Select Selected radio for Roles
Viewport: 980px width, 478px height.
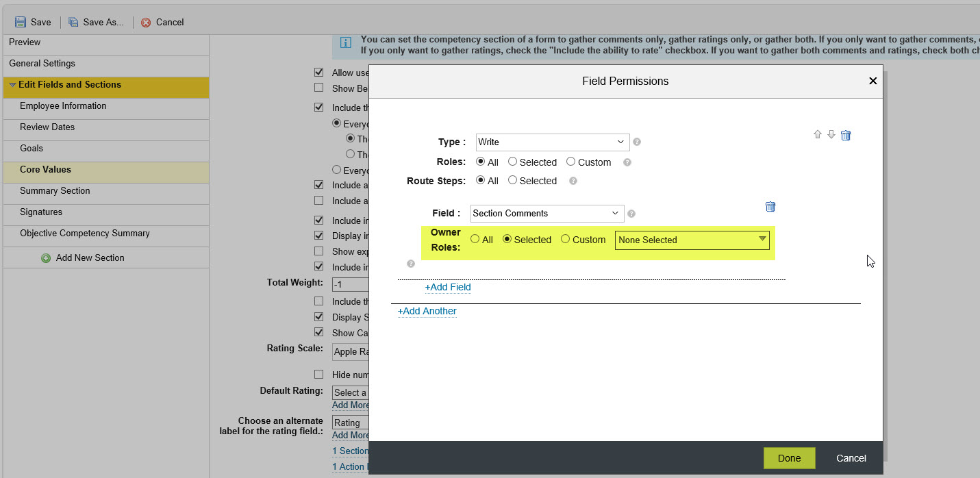coord(512,162)
